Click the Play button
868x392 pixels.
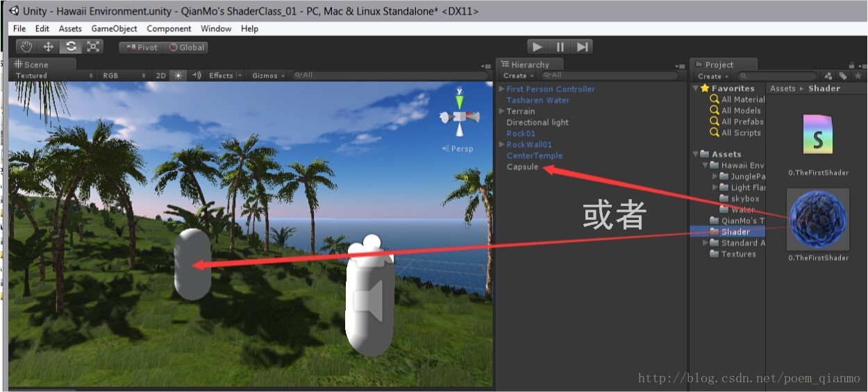pos(537,46)
